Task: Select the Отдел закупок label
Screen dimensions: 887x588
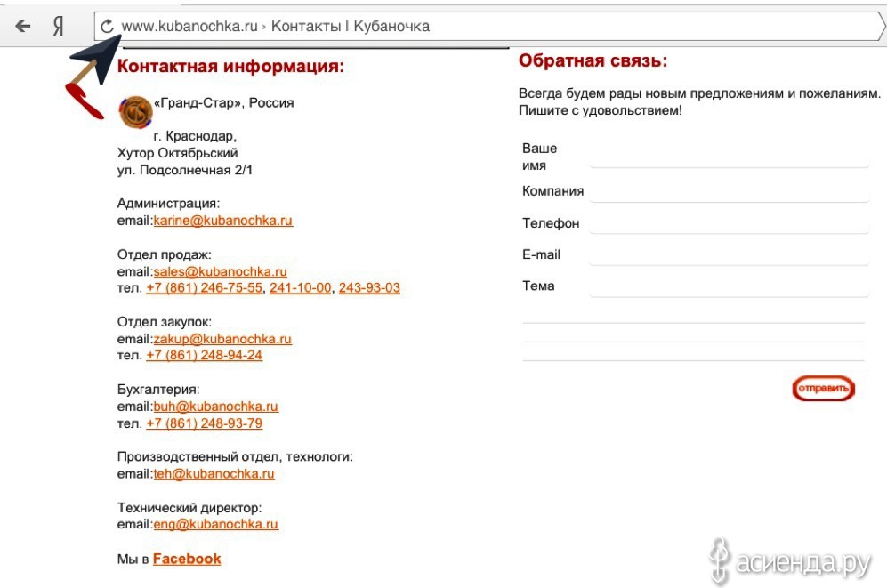Action: [164, 322]
